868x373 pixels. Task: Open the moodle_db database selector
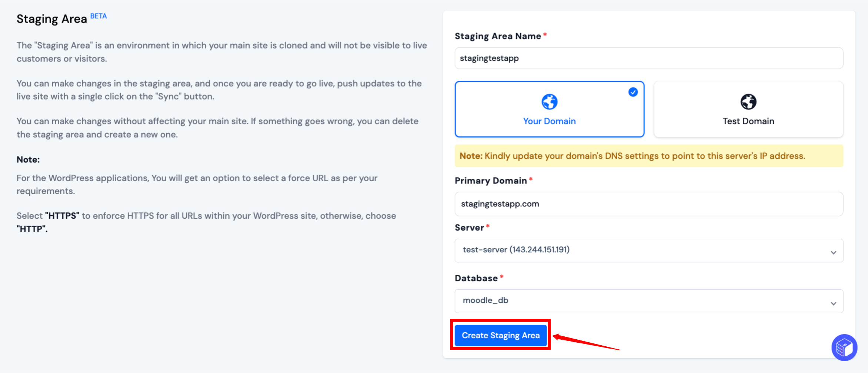pyautogui.click(x=649, y=301)
